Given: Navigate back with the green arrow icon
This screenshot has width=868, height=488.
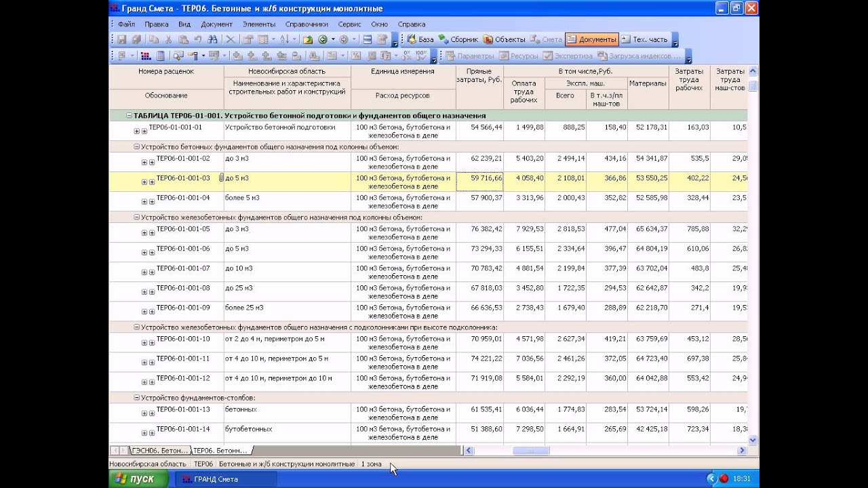Looking at the screenshot, I should click(323, 39).
